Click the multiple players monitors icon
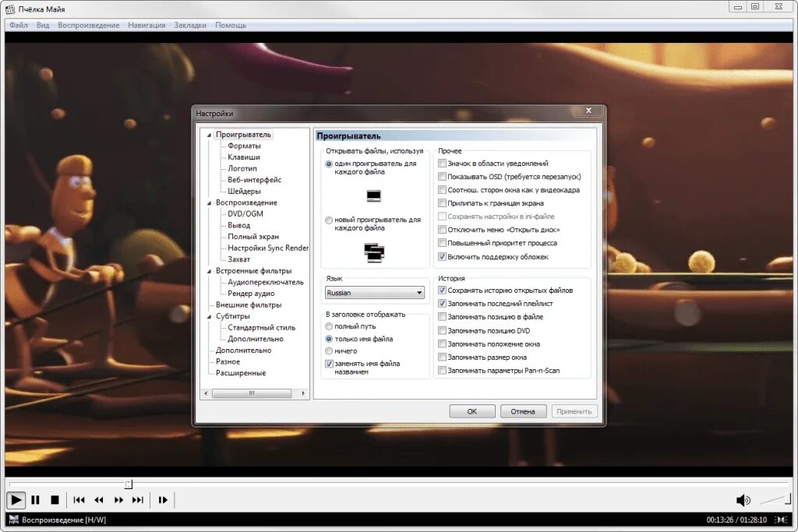The height and width of the screenshot is (532, 798). click(x=374, y=253)
